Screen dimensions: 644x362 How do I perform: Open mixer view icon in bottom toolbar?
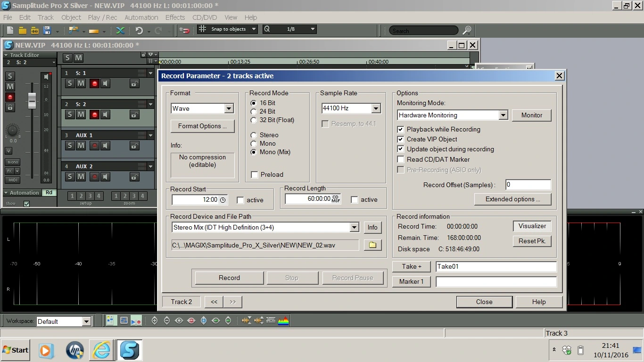pyautogui.click(x=124, y=321)
